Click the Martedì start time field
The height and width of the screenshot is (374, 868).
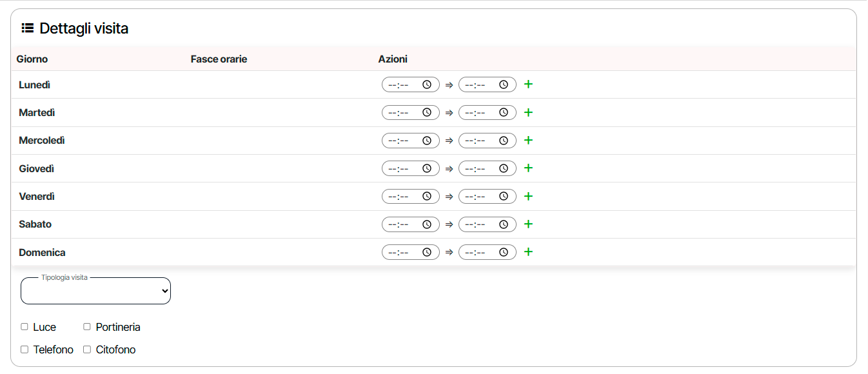(x=402, y=112)
